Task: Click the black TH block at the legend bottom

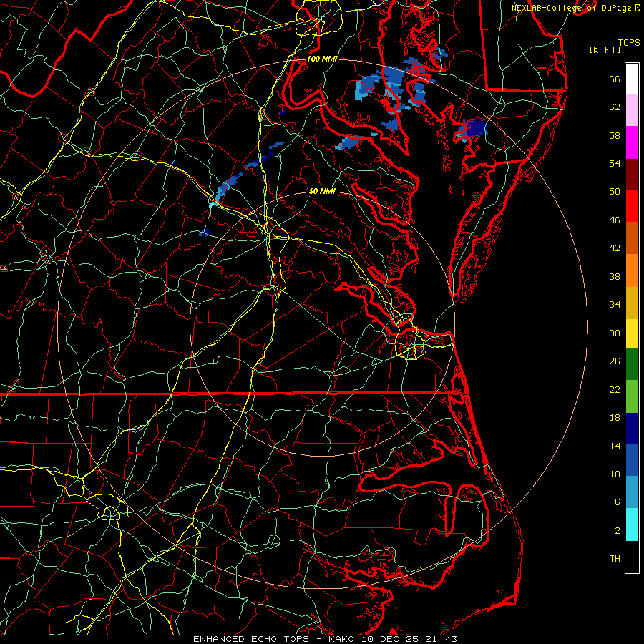Action: click(x=632, y=557)
